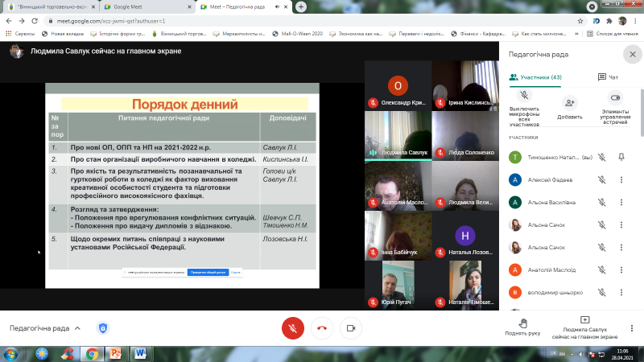Click mic icon for Тимошенко Натал... (вы)

click(x=601, y=157)
